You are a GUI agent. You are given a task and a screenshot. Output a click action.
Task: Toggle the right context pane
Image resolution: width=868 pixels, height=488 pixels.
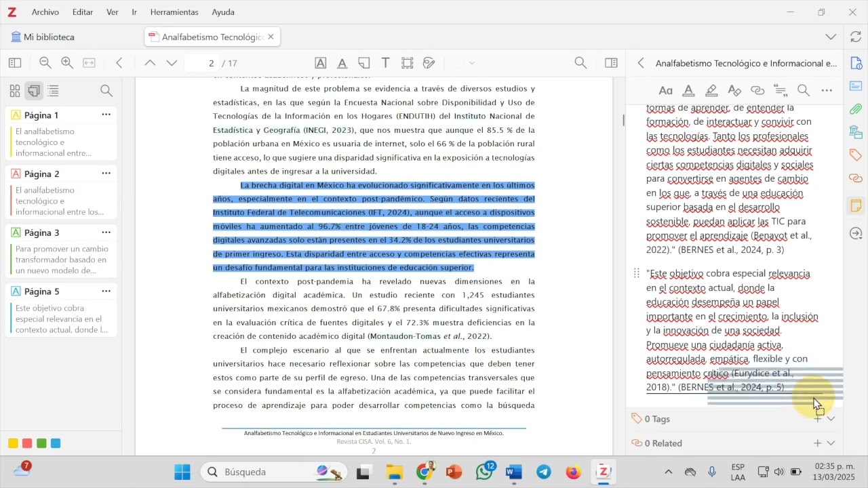pyautogui.click(x=611, y=63)
